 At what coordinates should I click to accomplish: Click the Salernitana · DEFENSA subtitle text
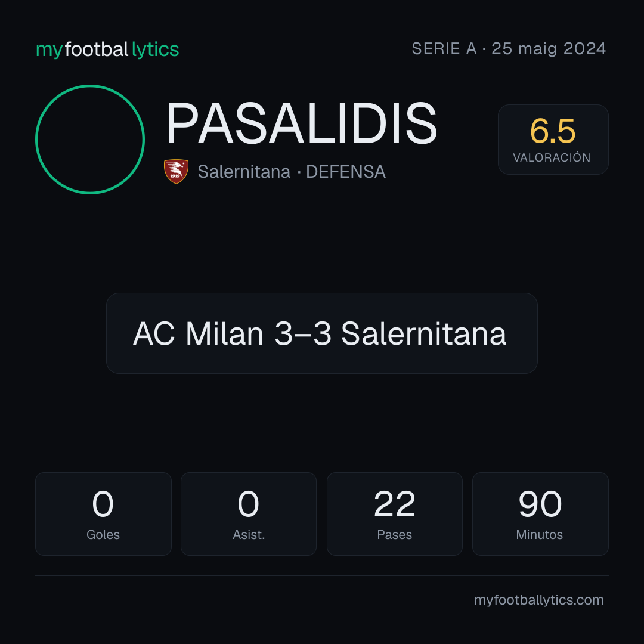[x=292, y=172]
